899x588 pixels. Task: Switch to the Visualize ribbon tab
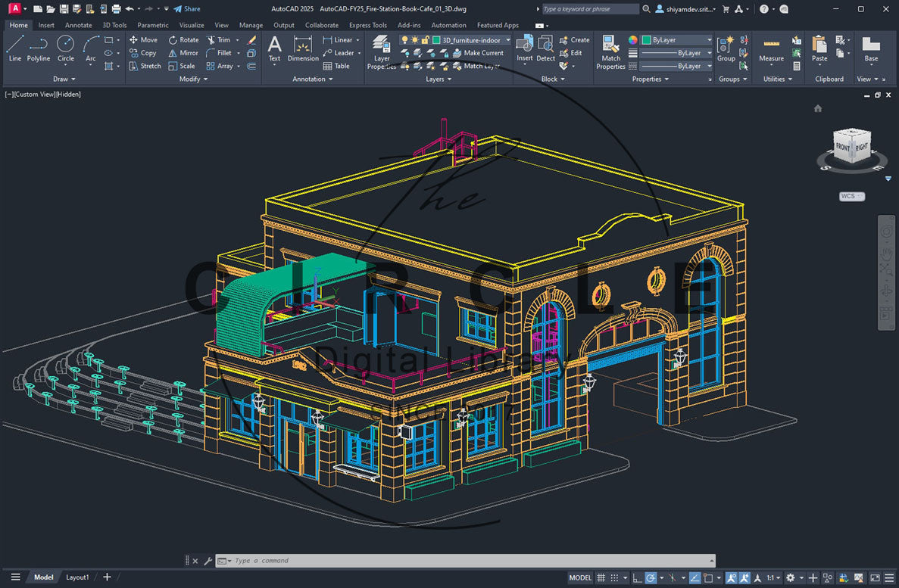click(x=192, y=25)
